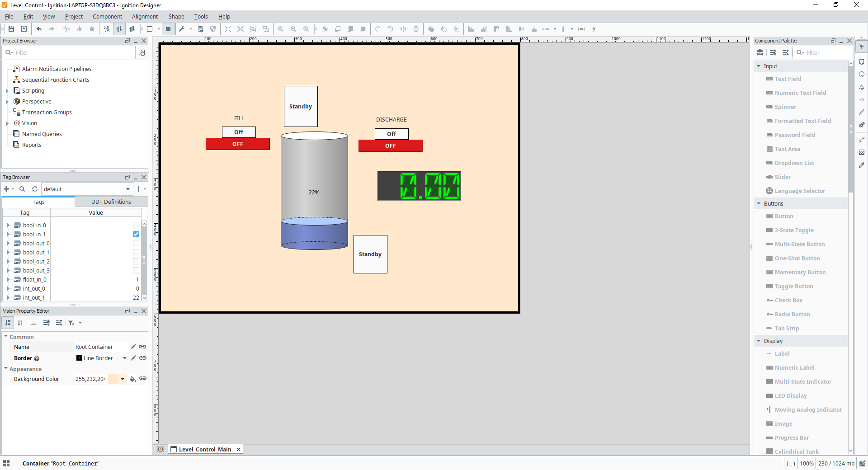Switch to the UDT Definitions tab

111,202
